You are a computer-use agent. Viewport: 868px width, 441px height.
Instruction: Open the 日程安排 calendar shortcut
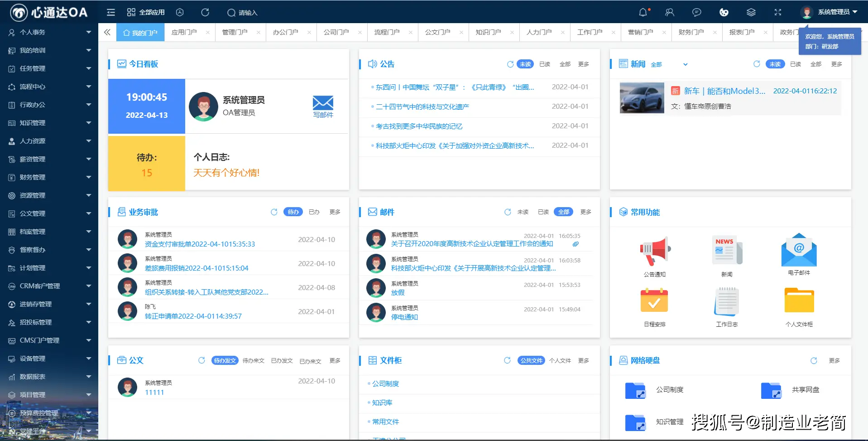(654, 300)
